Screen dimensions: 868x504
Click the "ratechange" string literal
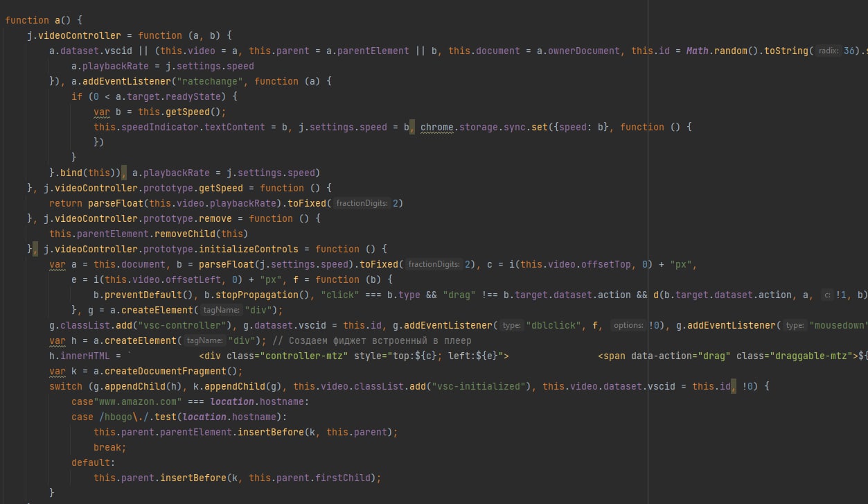pos(210,81)
